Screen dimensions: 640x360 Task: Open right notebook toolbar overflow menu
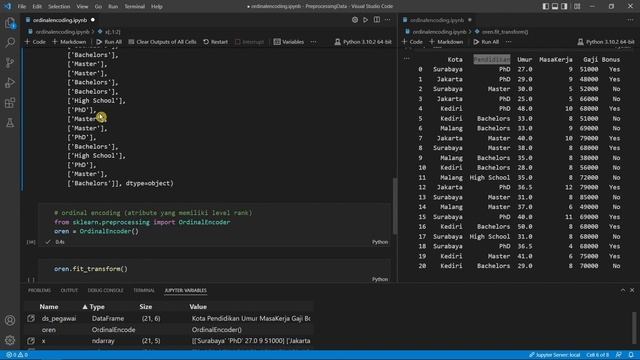(509, 42)
